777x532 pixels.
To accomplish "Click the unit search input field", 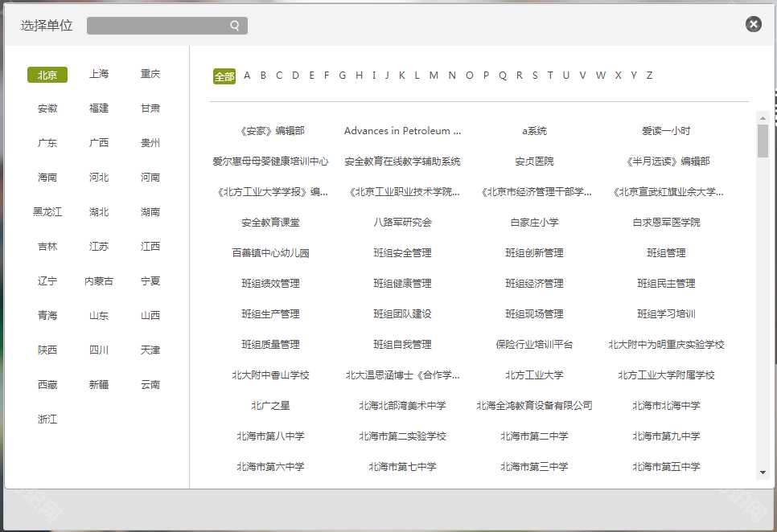I will pyautogui.click(x=157, y=26).
